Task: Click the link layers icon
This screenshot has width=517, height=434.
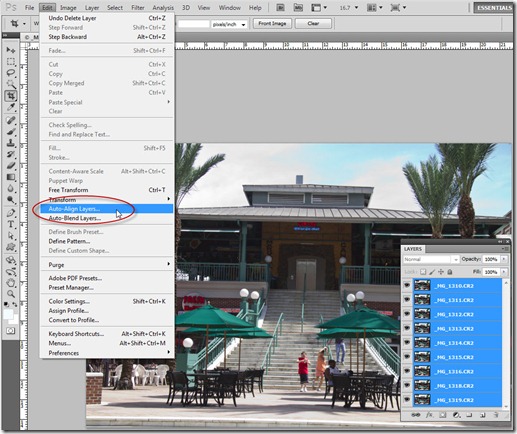Action: point(416,415)
